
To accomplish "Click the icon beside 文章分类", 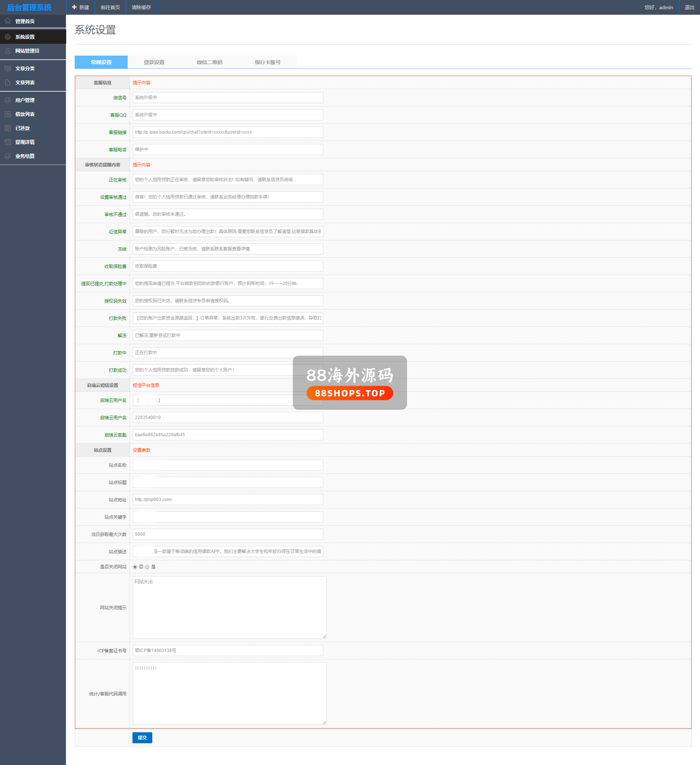I will [x=8, y=69].
